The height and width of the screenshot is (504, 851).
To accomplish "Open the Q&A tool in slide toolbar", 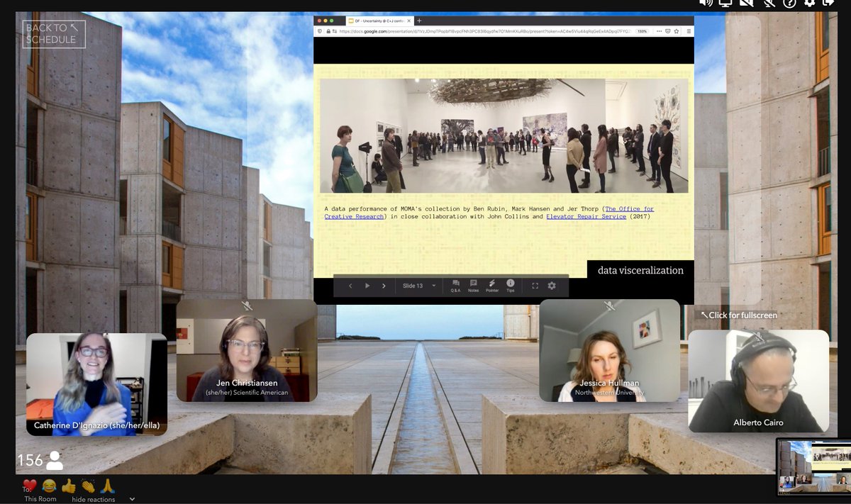I will 455,286.
